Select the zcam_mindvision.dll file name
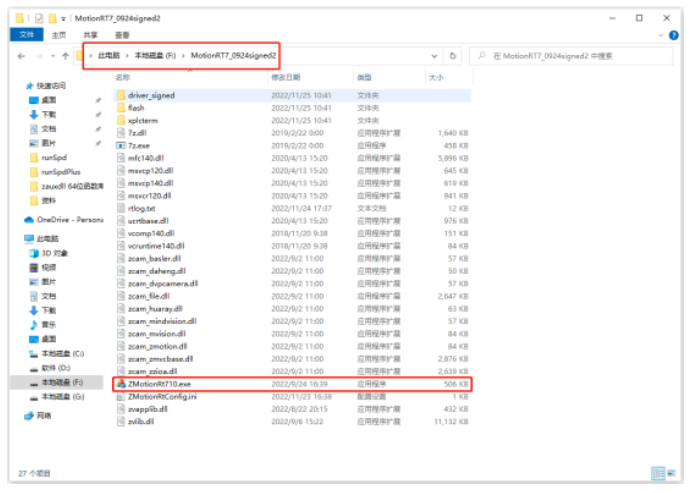 162,321
